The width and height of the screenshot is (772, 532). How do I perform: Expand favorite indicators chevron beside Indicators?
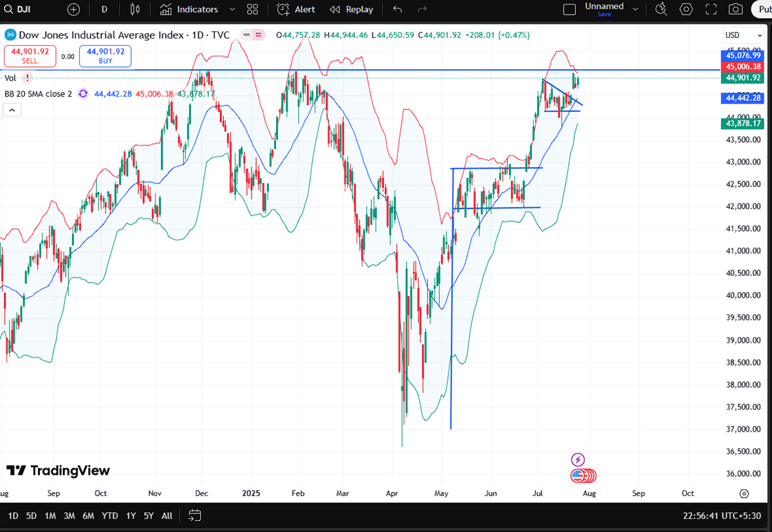point(232,10)
